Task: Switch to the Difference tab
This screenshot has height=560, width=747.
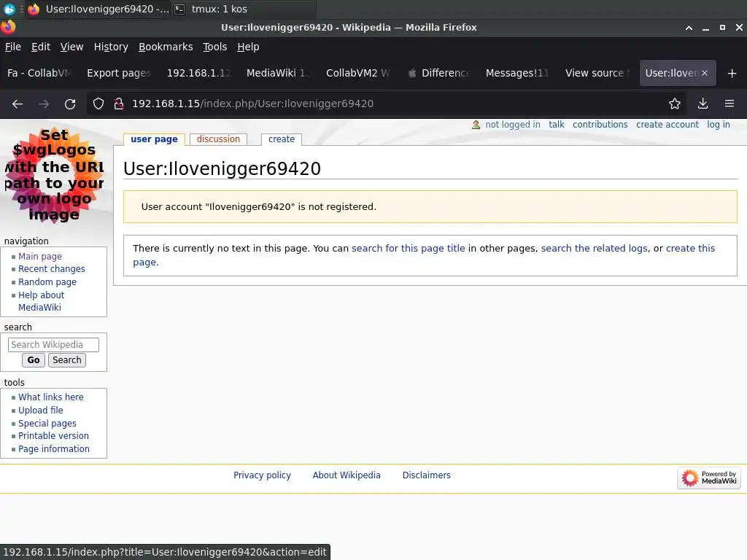Action: pyautogui.click(x=438, y=73)
